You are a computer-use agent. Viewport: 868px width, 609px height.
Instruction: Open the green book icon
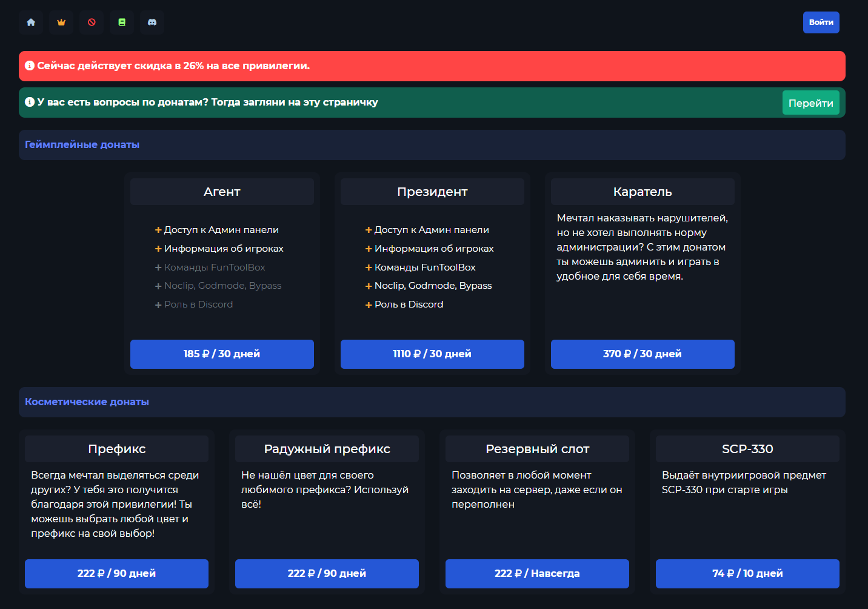click(x=122, y=22)
